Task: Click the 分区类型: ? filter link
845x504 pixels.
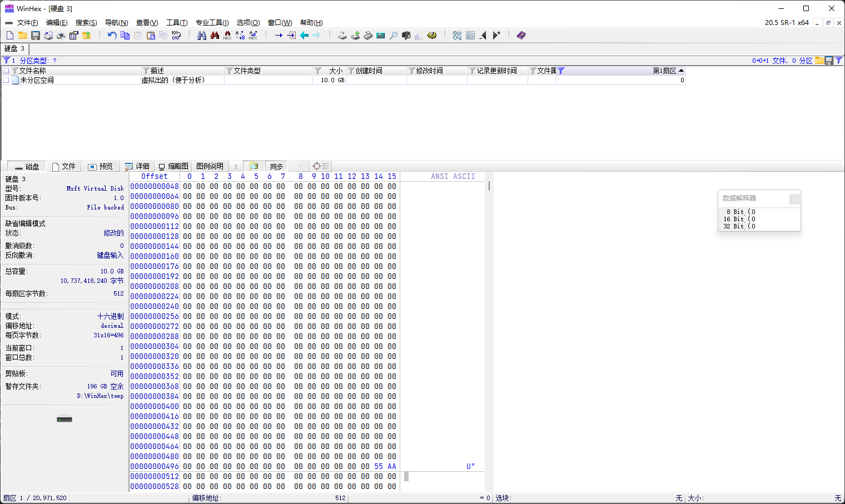Action: (38, 61)
